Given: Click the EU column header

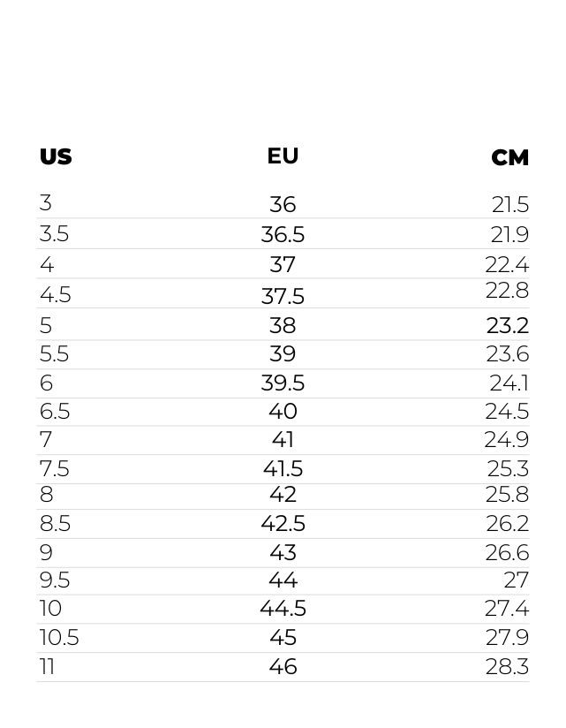Looking at the screenshot, I should click(x=283, y=156).
